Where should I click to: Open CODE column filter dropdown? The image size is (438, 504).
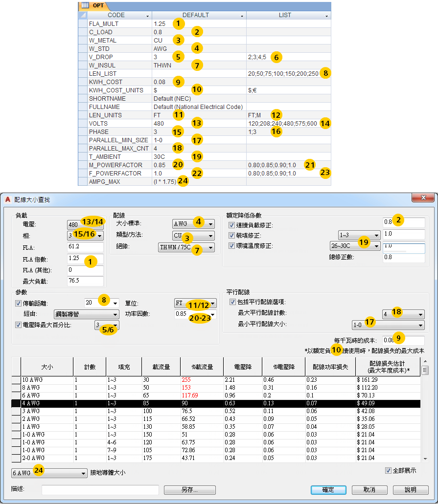(x=147, y=16)
